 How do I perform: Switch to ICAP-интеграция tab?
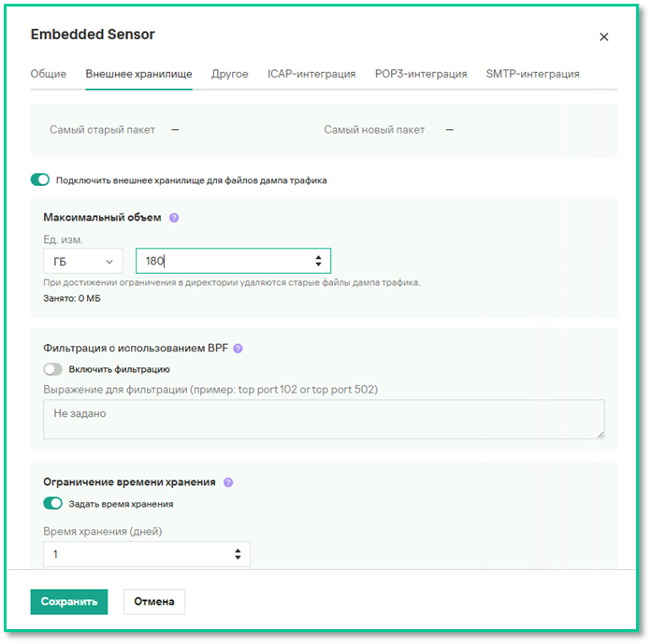[311, 74]
